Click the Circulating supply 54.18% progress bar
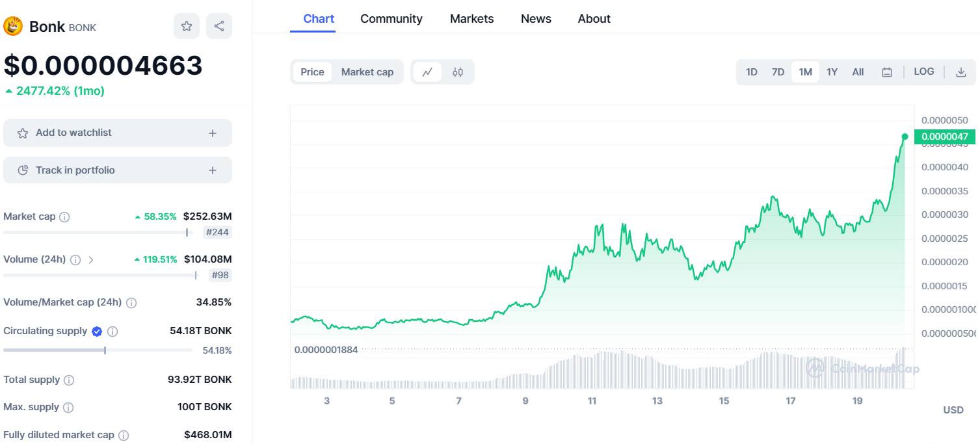Screen dimensions: 980x444 (98, 350)
